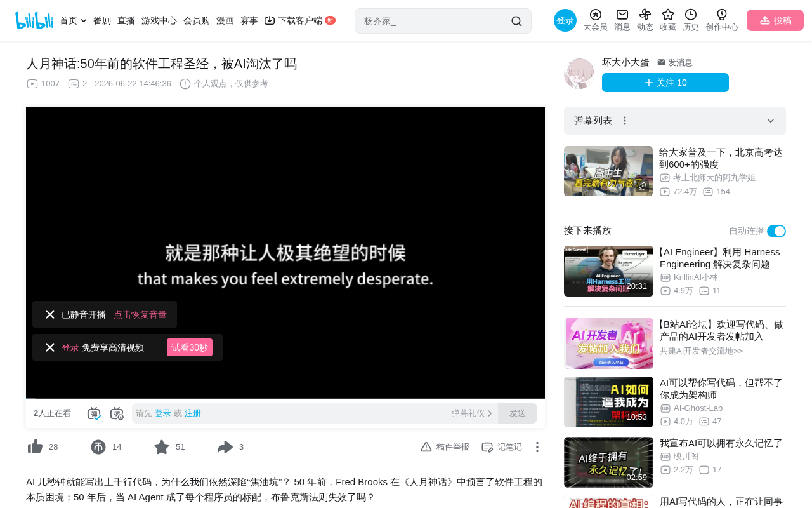Open 创作中心 lightbulb icon
The width and height of the screenshot is (812, 508).
click(722, 20)
